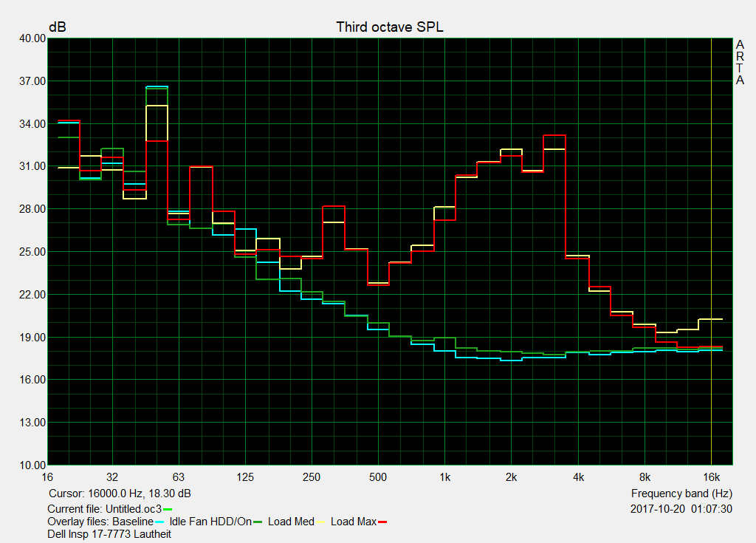Click the Overlay files Baseline label
The image size is (756, 543).
(x=100, y=522)
